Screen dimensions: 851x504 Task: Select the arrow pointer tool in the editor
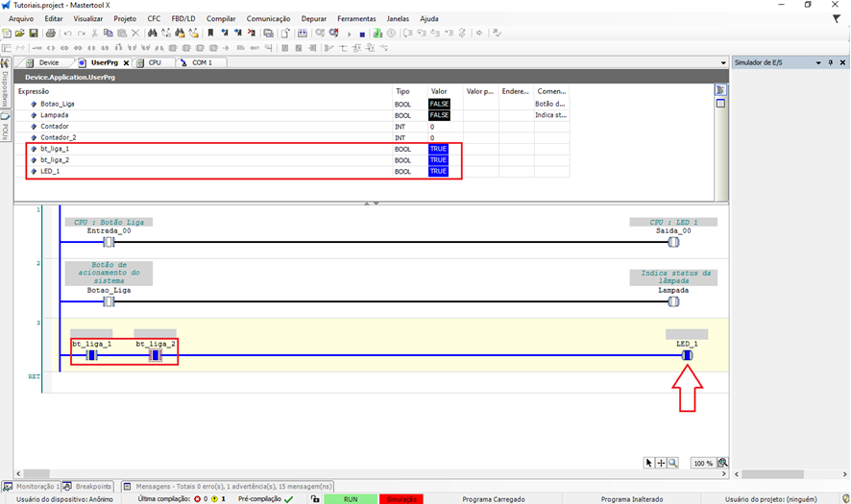point(649,463)
